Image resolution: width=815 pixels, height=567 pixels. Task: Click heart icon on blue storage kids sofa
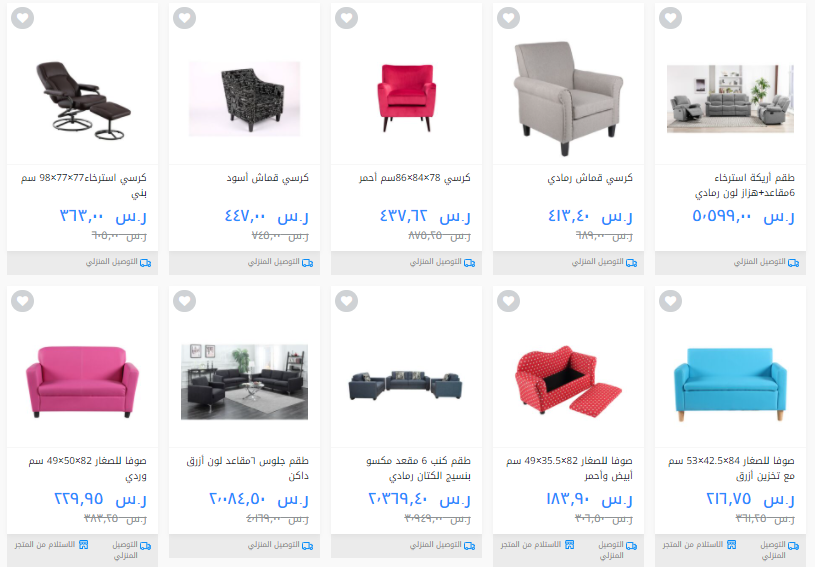click(671, 301)
